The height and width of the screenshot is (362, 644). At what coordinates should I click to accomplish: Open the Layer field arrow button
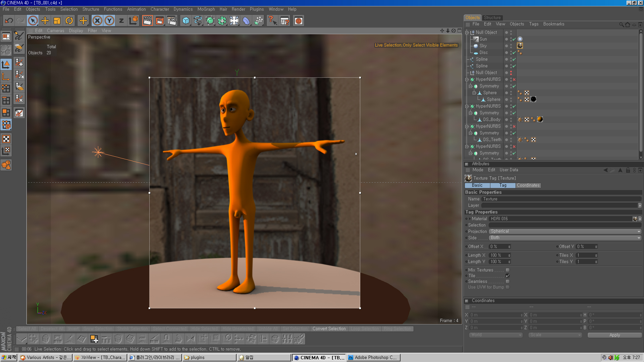point(640,206)
